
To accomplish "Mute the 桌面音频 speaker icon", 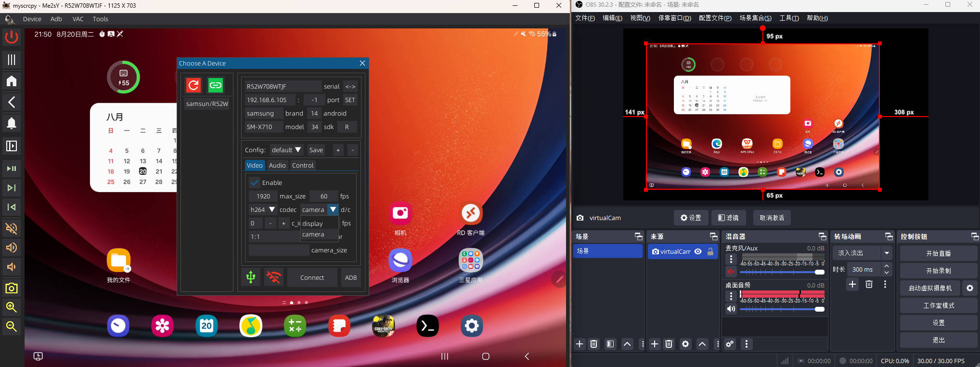I will coord(731,309).
